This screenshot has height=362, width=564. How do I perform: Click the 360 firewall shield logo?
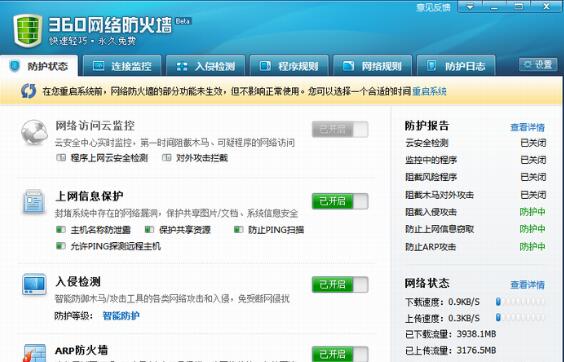tap(28, 31)
